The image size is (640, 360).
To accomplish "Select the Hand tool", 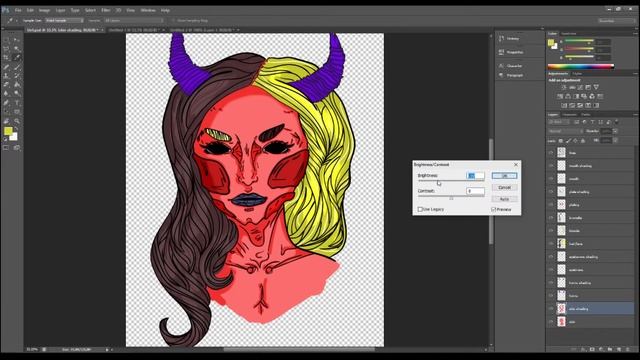I will (x=6, y=121).
